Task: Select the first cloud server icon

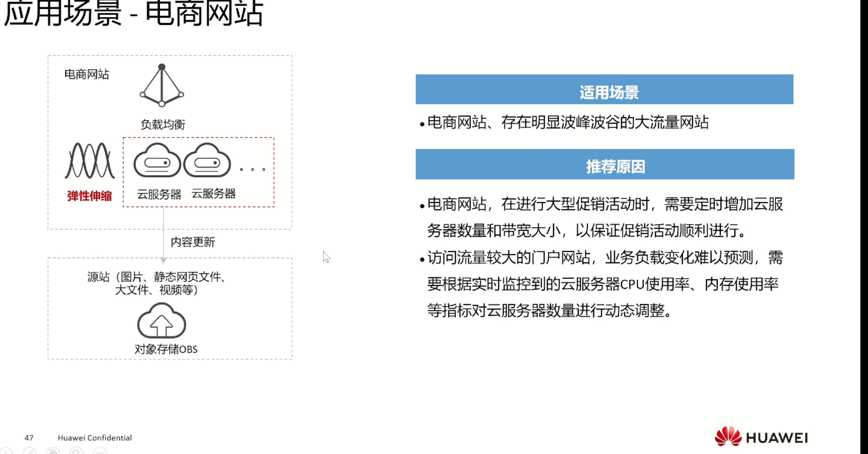Action: (157, 161)
